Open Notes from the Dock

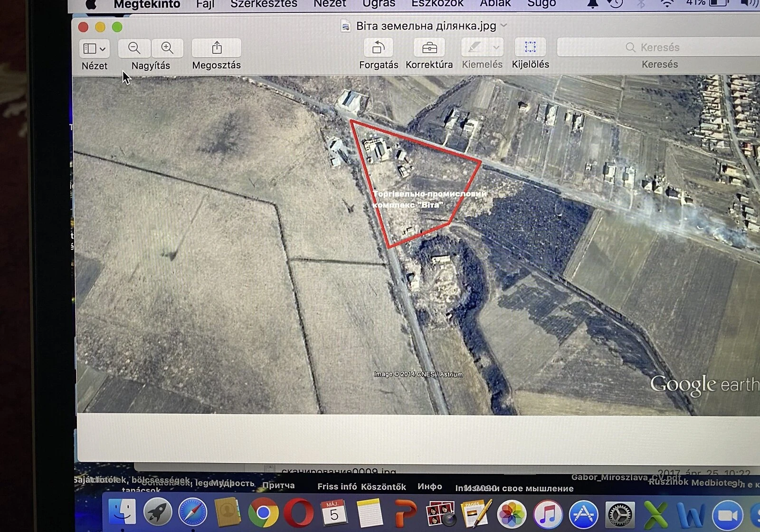[370, 513]
